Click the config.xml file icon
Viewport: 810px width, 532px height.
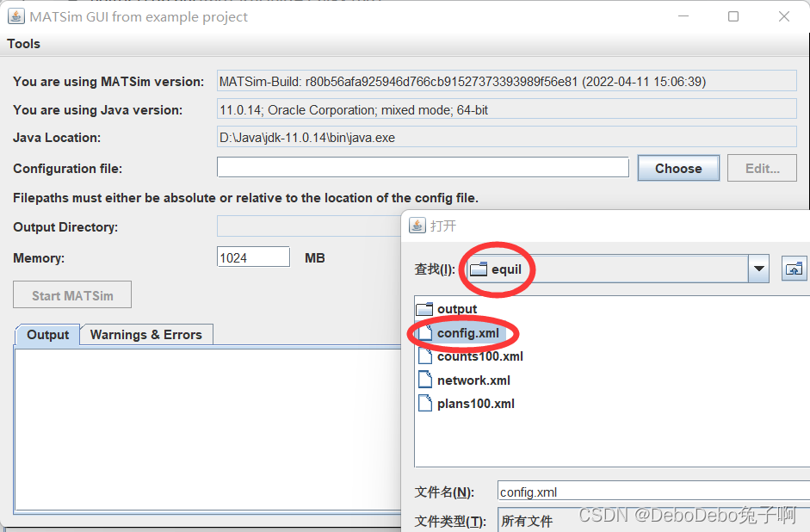pyautogui.click(x=425, y=332)
